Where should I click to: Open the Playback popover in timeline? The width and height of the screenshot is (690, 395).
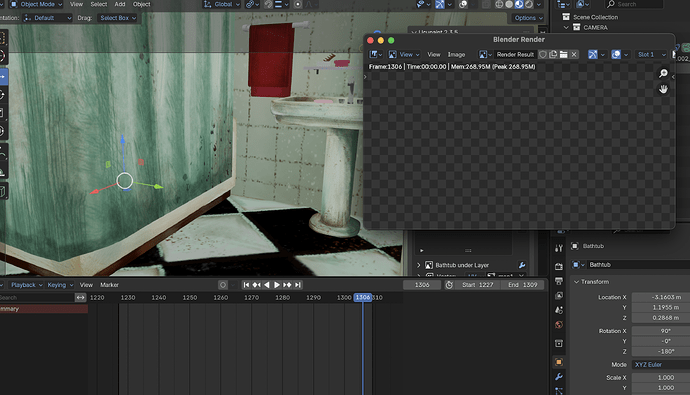pyautogui.click(x=26, y=285)
